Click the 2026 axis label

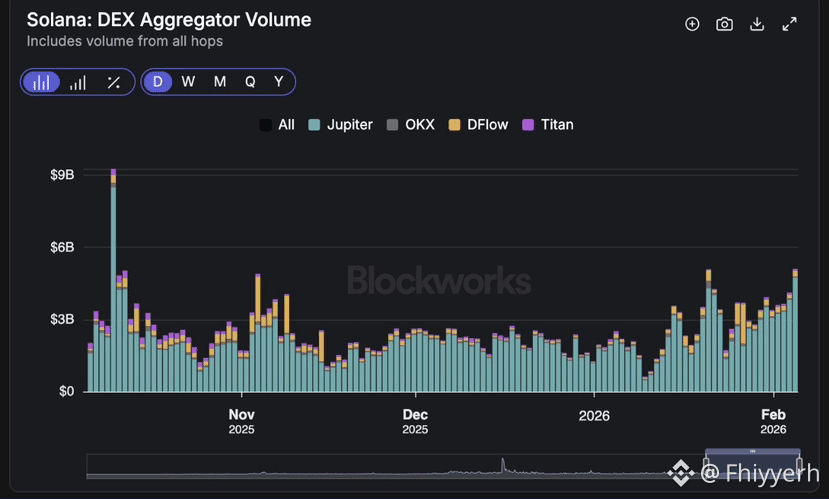pos(594,416)
